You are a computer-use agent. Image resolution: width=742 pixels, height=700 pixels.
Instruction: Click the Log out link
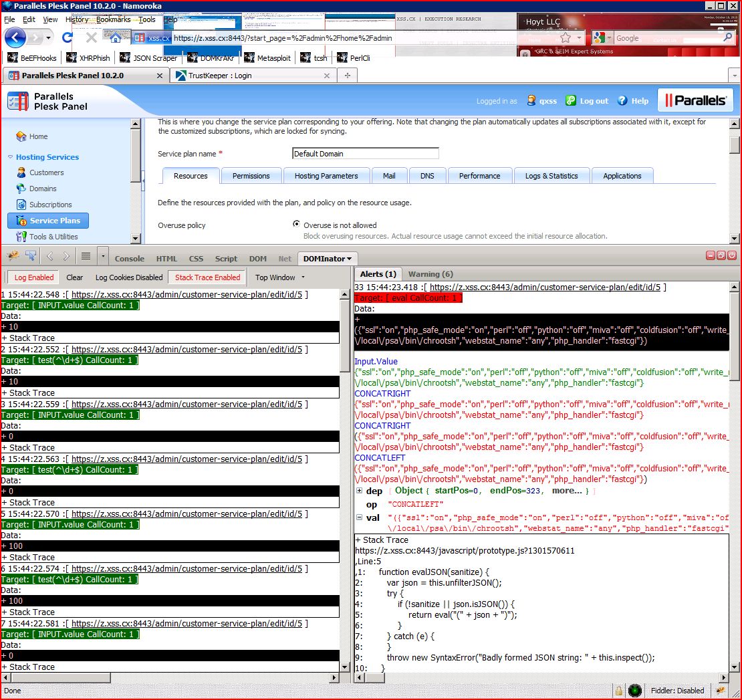(x=588, y=101)
